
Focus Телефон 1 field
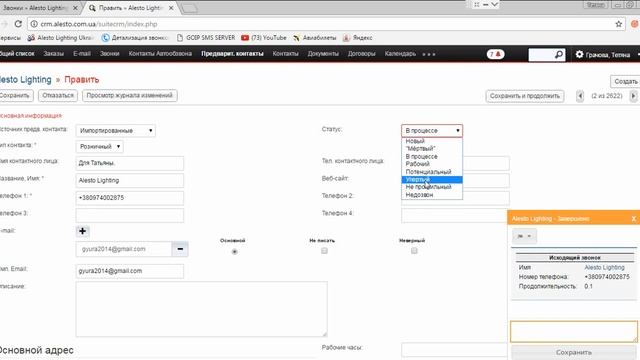pyautogui.click(x=129, y=198)
